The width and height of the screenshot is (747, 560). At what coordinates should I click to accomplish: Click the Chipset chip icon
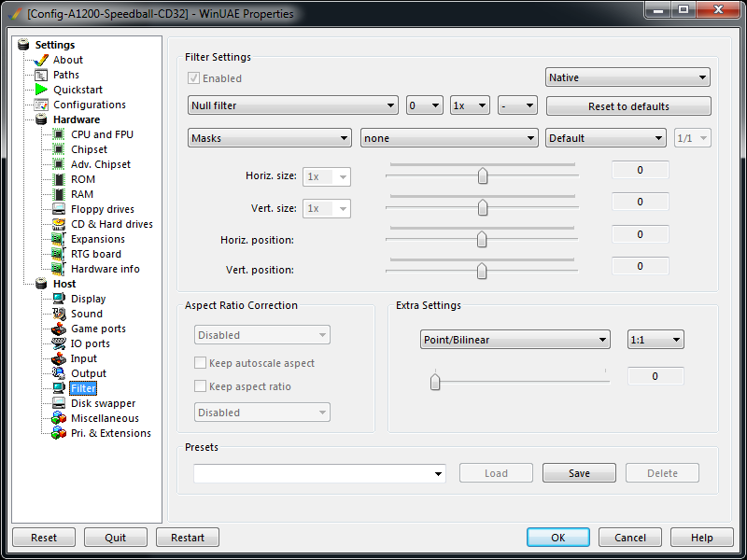[59, 149]
